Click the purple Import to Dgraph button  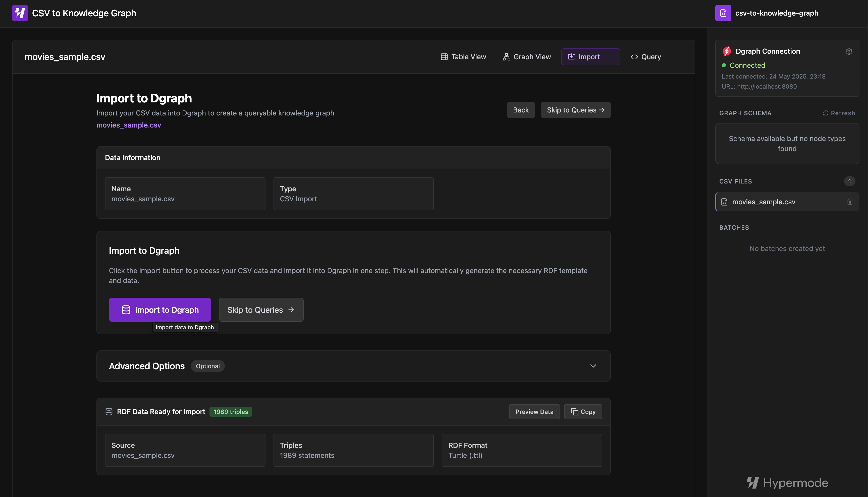160,309
